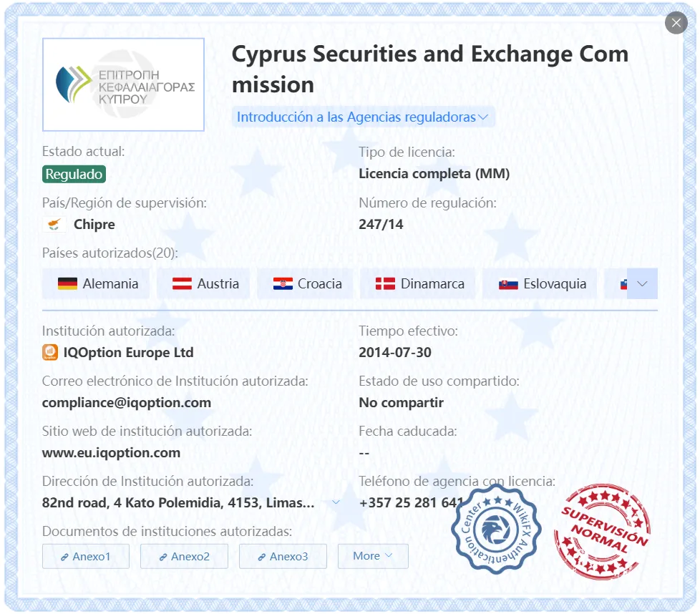Click the Slovakia flag icon
The height and width of the screenshot is (614, 700).
coord(508,284)
